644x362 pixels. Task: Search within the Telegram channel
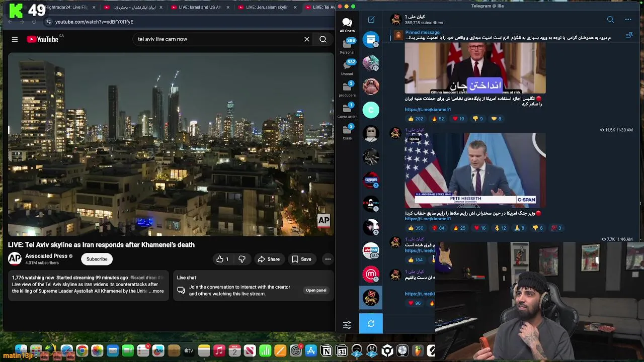tap(610, 20)
